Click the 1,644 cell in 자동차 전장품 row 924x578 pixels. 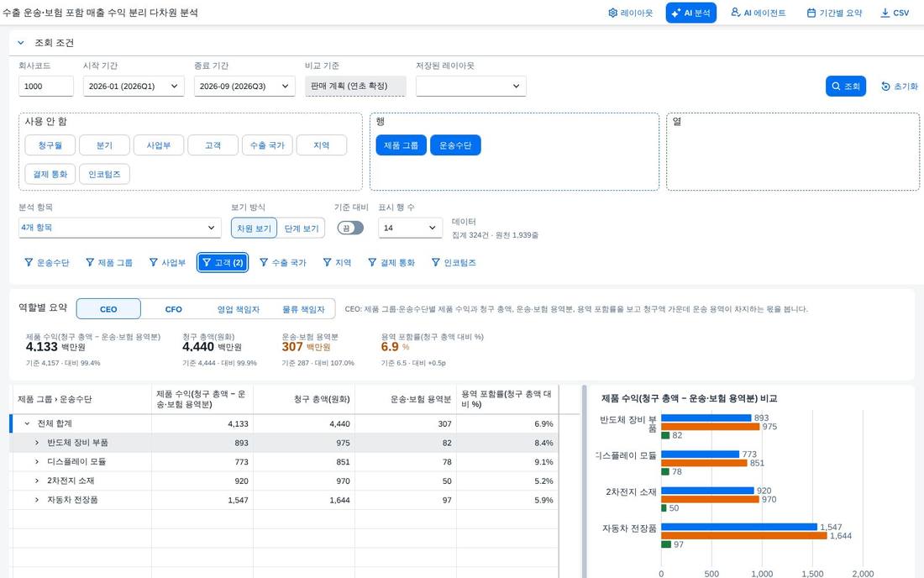[303, 500]
